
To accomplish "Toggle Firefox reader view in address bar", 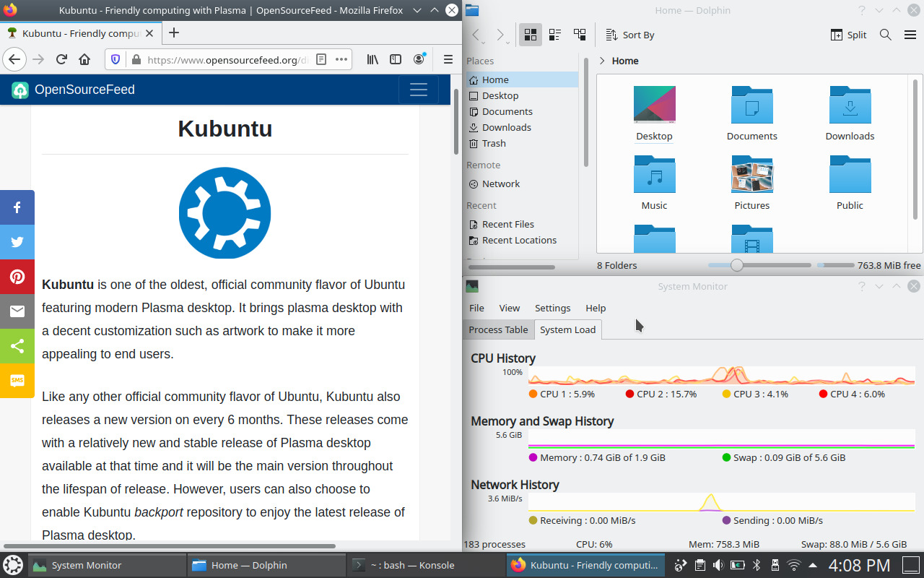I will 320,59.
